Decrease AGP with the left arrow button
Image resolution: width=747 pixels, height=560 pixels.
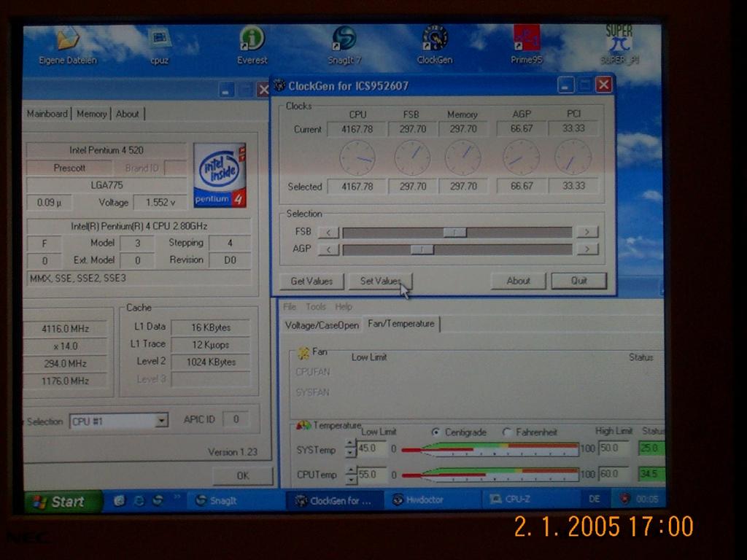(x=329, y=249)
